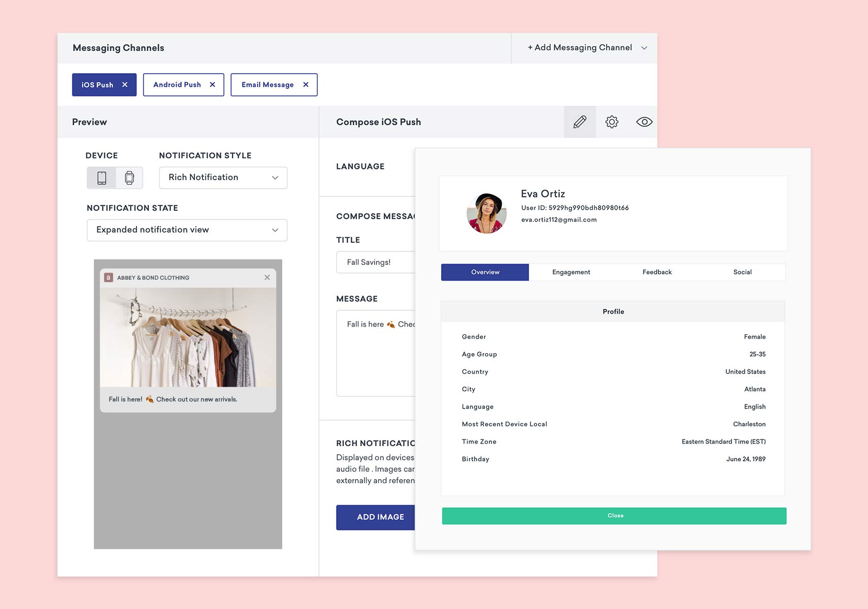Select the phone device preview
Viewport: 868px width, 609px height.
pos(102,178)
